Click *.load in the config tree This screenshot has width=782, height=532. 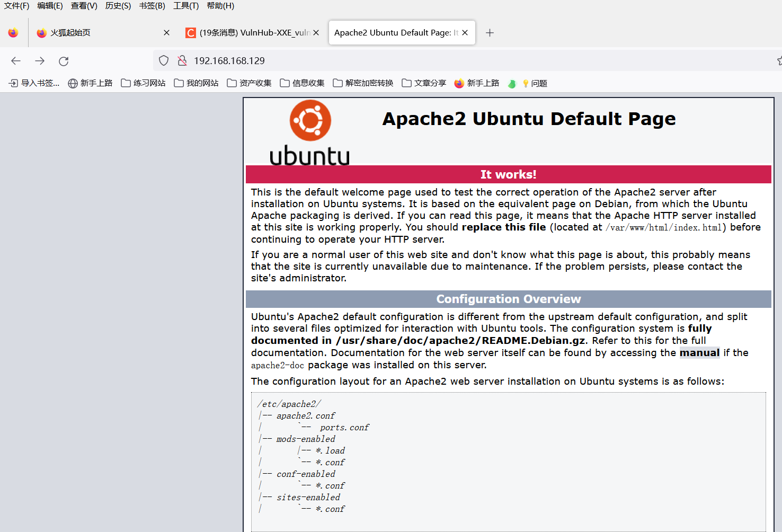coord(330,451)
